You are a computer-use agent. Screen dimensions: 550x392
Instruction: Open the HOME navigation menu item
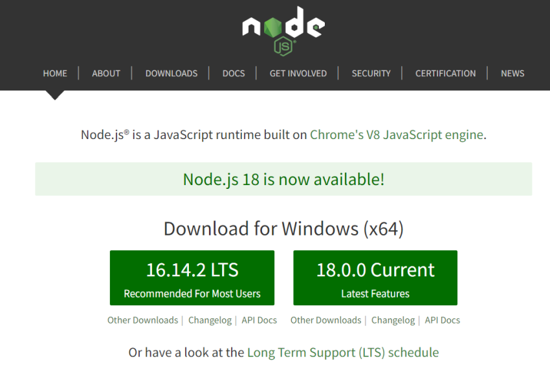[x=55, y=73]
